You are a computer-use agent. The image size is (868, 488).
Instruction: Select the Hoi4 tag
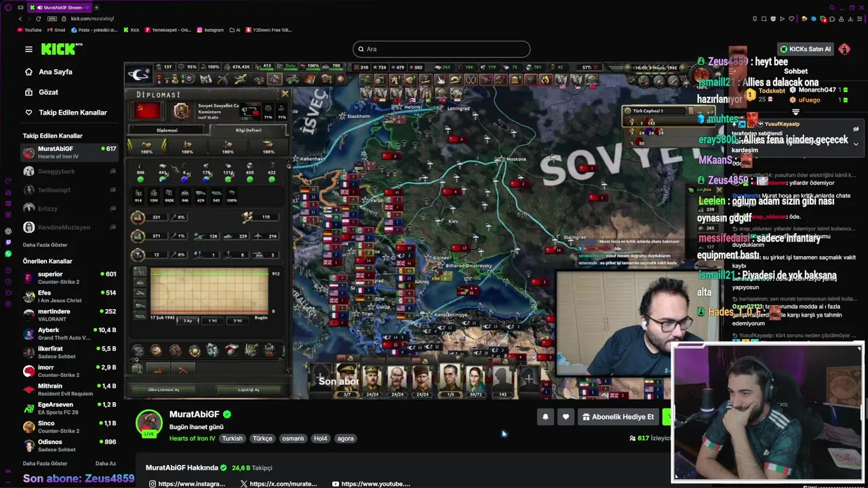tap(321, 439)
